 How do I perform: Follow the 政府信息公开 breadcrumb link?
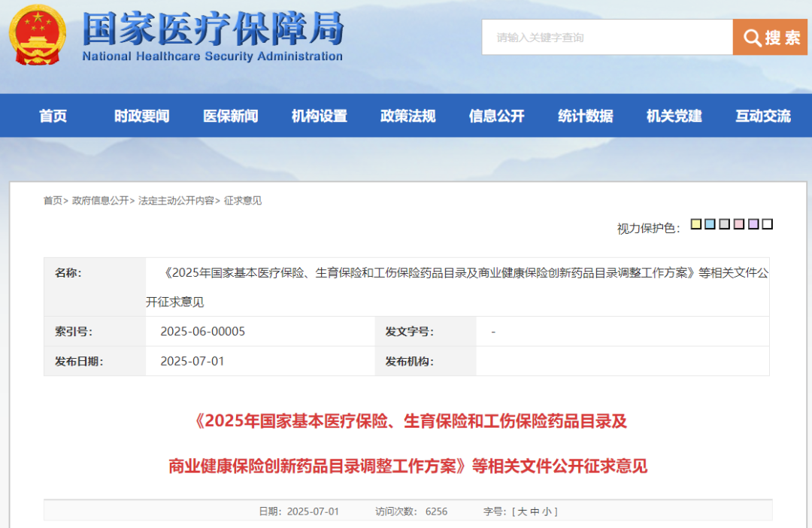pyautogui.click(x=101, y=201)
